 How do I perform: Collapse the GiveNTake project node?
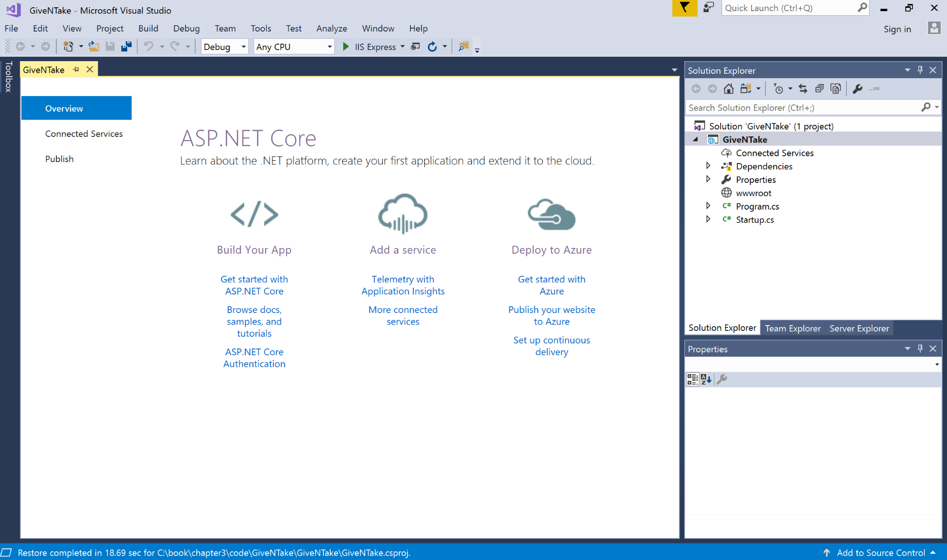tap(695, 139)
